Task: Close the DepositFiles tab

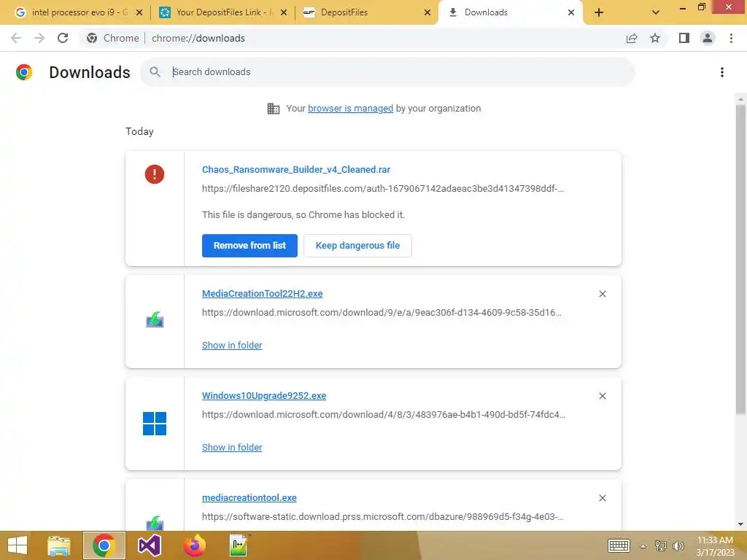Action: pos(427,12)
